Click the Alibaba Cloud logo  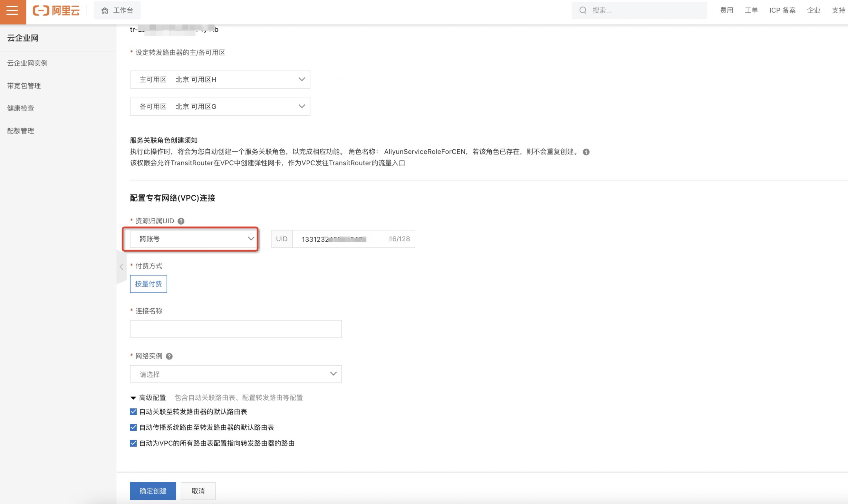[x=56, y=11]
